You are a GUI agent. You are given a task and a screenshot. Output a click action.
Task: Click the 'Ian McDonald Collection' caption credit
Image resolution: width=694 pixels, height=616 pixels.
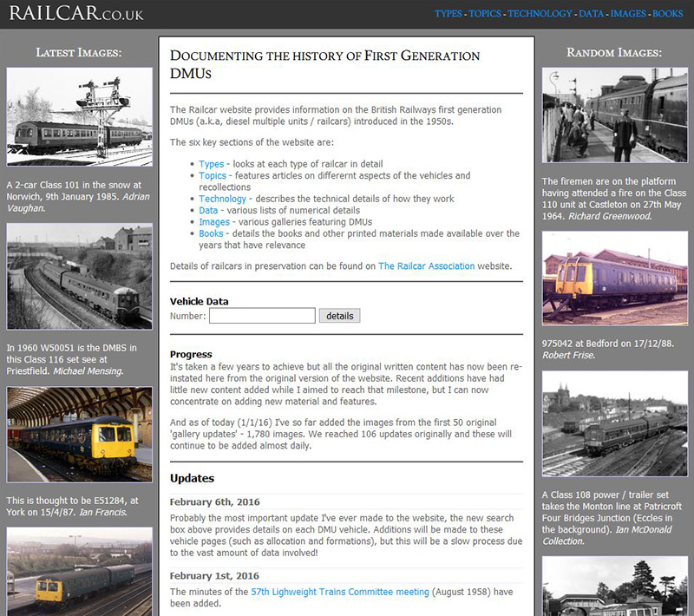pyautogui.click(x=606, y=535)
